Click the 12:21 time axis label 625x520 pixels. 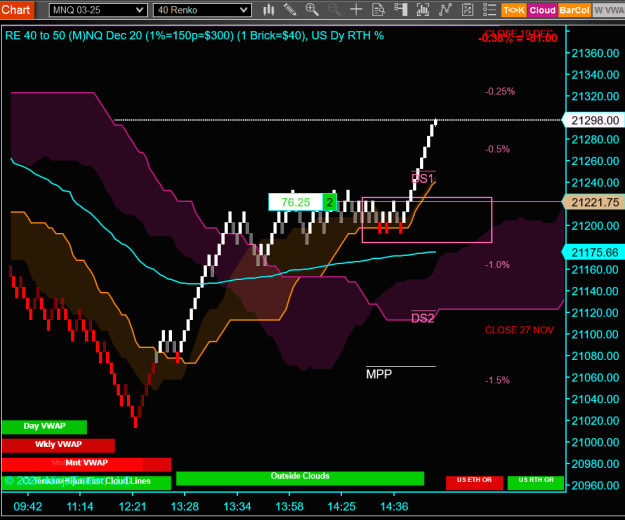(133, 506)
